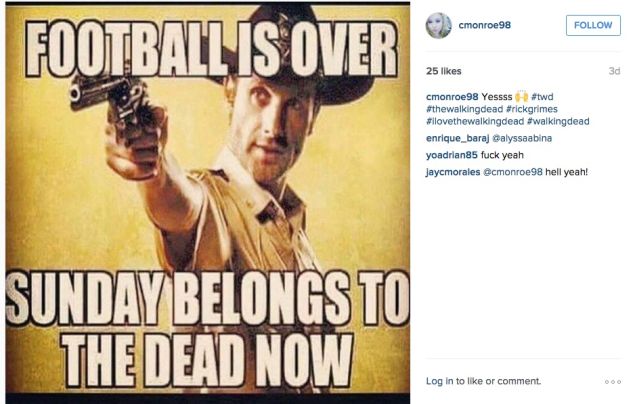The image size is (635, 404).
Task: Click the 25 likes count
Action: tap(443, 71)
